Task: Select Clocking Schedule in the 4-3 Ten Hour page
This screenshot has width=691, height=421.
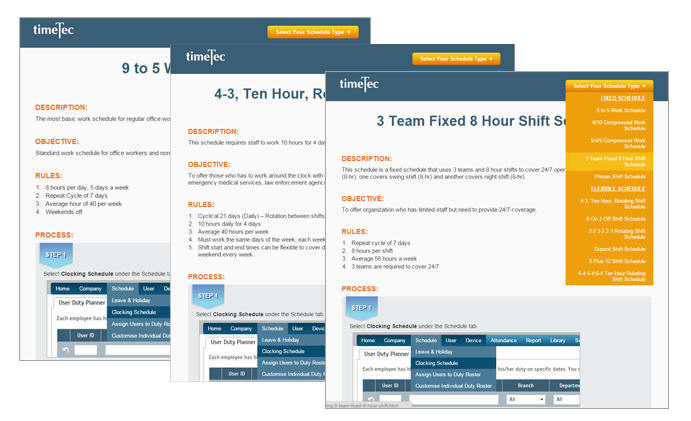Action: [x=291, y=351]
